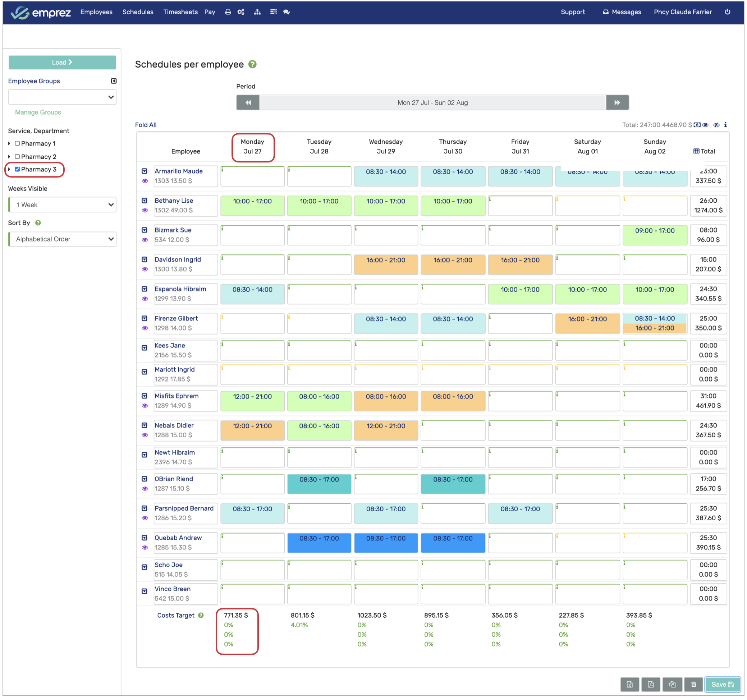Screen dimensions: 747x700
Task: Open the Timesheets menu
Action: point(180,12)
